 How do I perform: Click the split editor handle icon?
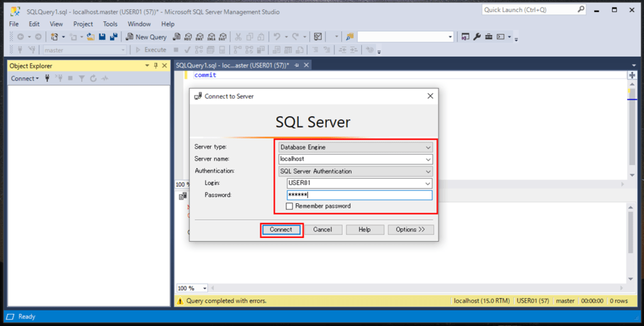coord(632,75)
